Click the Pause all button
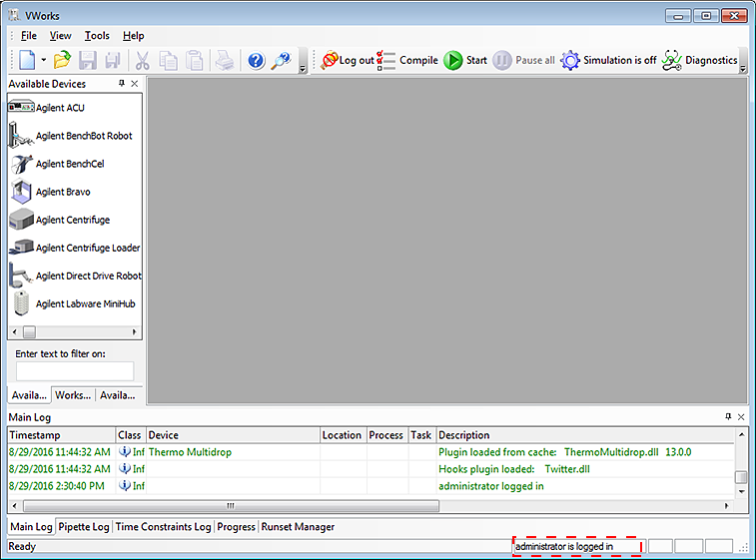The image size is (756, 560). (523, 60)
